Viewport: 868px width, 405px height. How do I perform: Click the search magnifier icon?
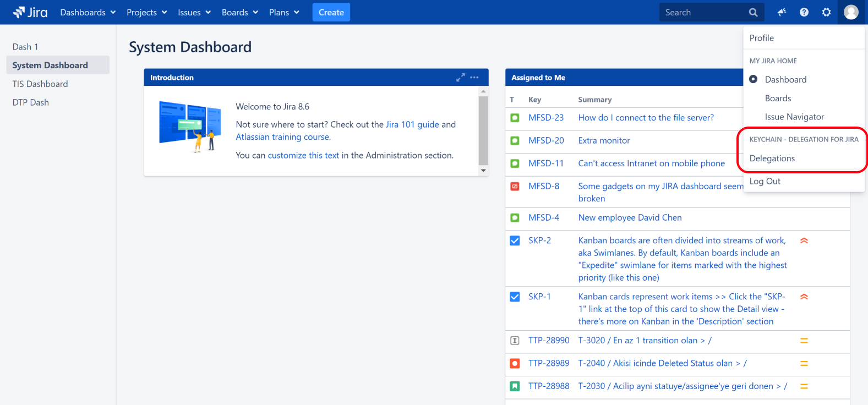(753, 12)
